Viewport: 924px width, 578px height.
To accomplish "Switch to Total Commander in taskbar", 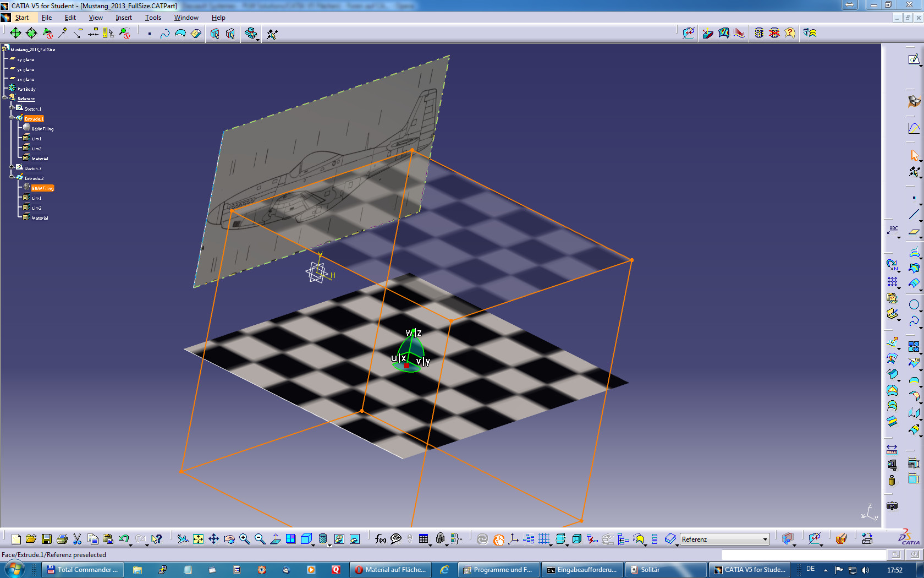I will [82, 570].
